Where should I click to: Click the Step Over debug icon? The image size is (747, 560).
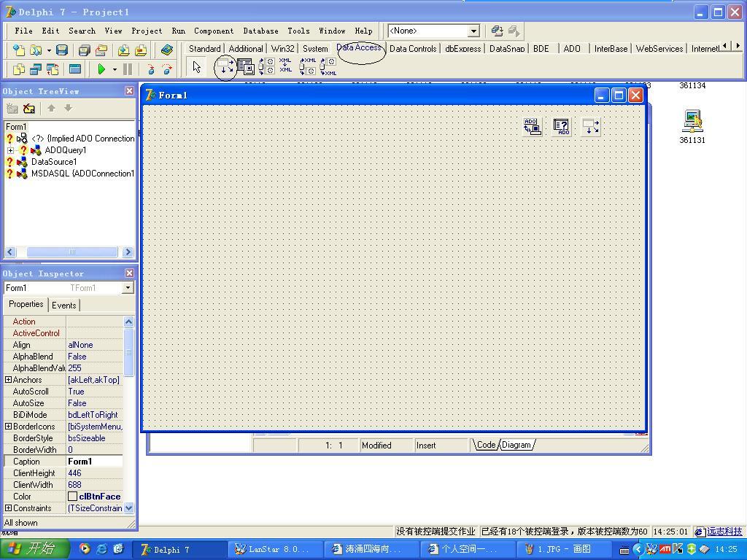coord(167,69)
